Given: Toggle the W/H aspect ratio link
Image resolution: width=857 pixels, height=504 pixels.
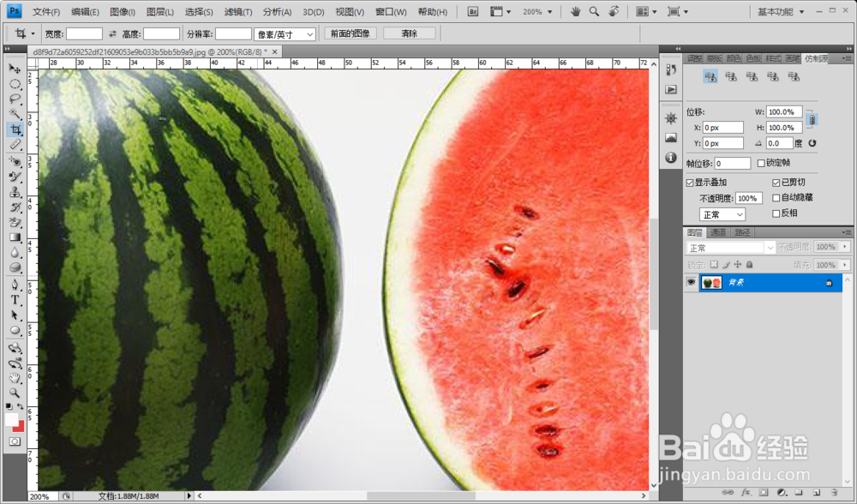Looking at the screenshot, I should [x=812, y=119].
